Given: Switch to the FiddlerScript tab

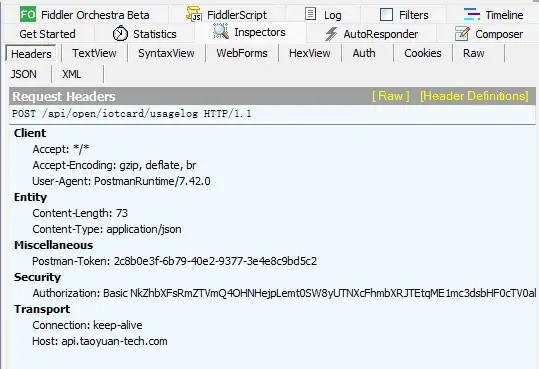Looking at the screenshot, I should pyautogui.click(x=227, y=15).
